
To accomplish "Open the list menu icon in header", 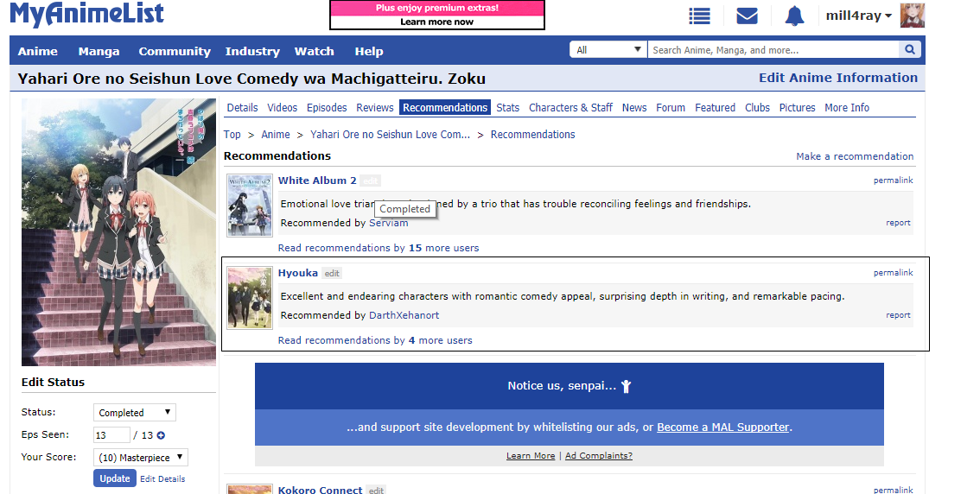I will point(699,16).
